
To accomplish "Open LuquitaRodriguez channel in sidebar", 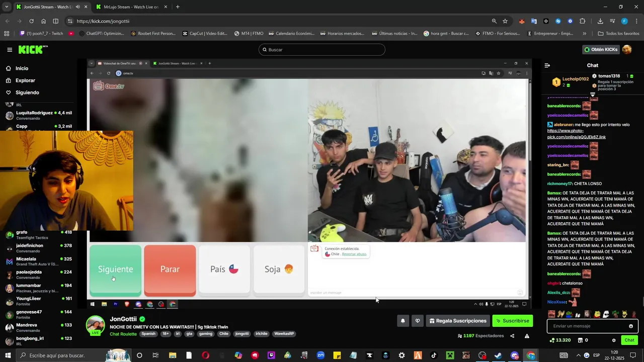I will (x=39, y=116).
